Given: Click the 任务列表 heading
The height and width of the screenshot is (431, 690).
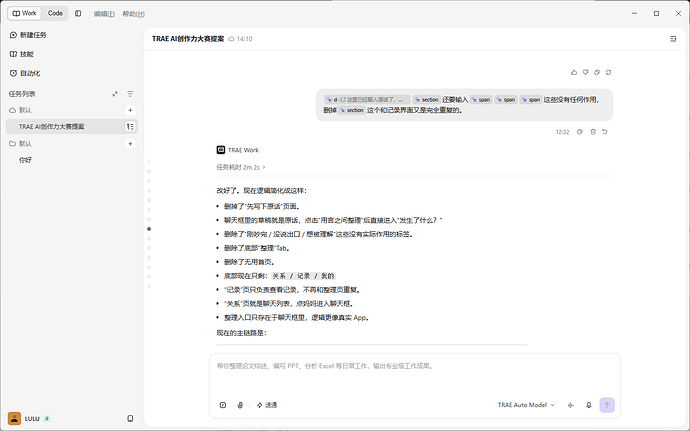Looking at the screenshot, I should point(22,94).
